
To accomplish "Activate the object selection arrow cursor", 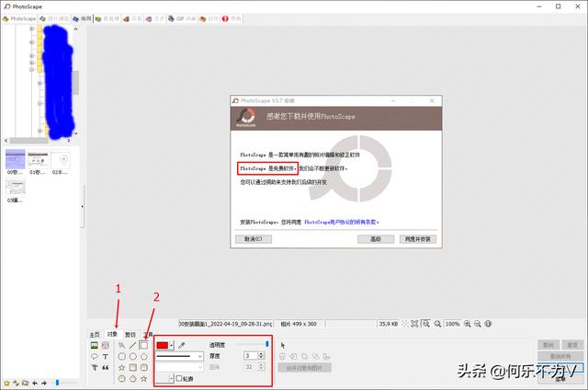I will [283, 345].
